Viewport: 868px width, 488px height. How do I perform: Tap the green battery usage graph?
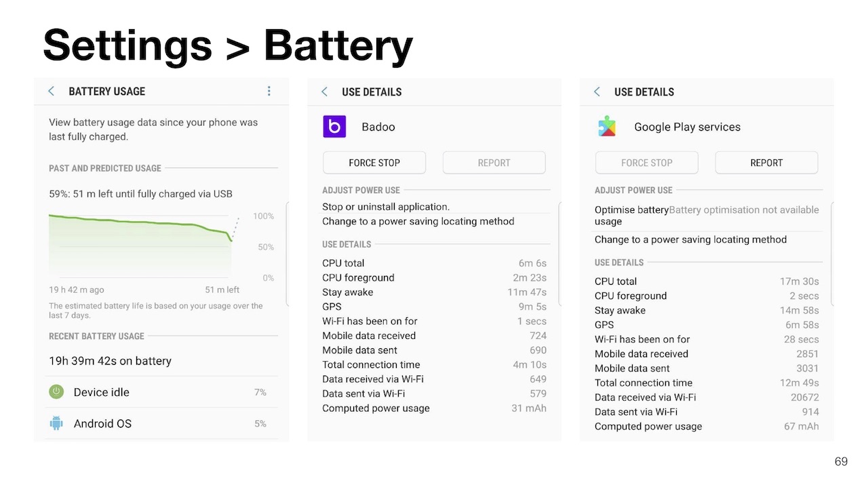(140, 244)
